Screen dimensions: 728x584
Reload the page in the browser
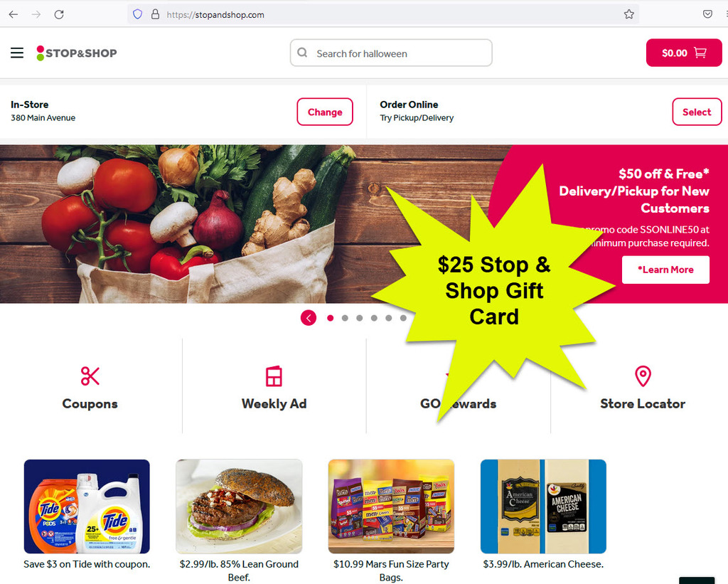coord(59,14)
